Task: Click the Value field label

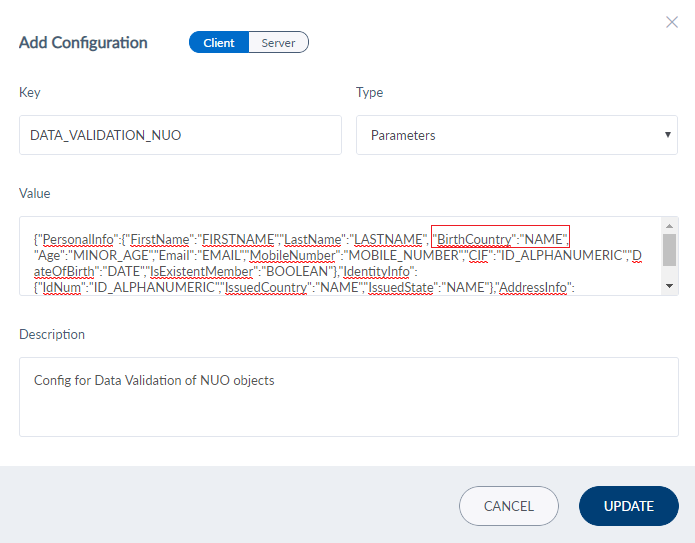Action: coord(35,193)
